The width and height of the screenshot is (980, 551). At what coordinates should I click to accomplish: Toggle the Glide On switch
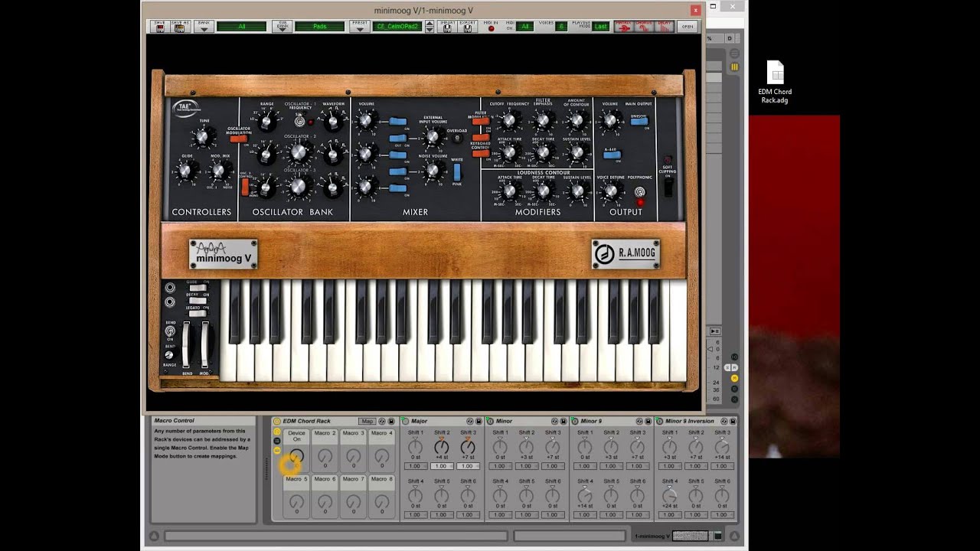[198, 289]
